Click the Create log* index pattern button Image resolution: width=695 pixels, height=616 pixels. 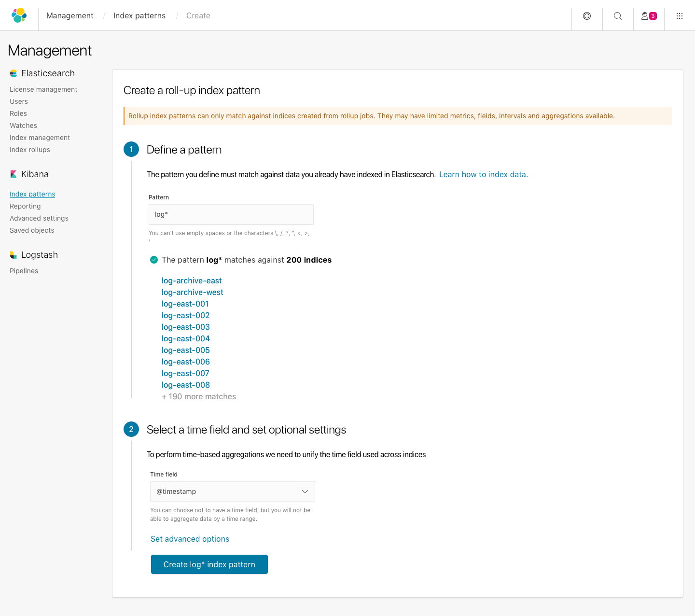[209, 564]
